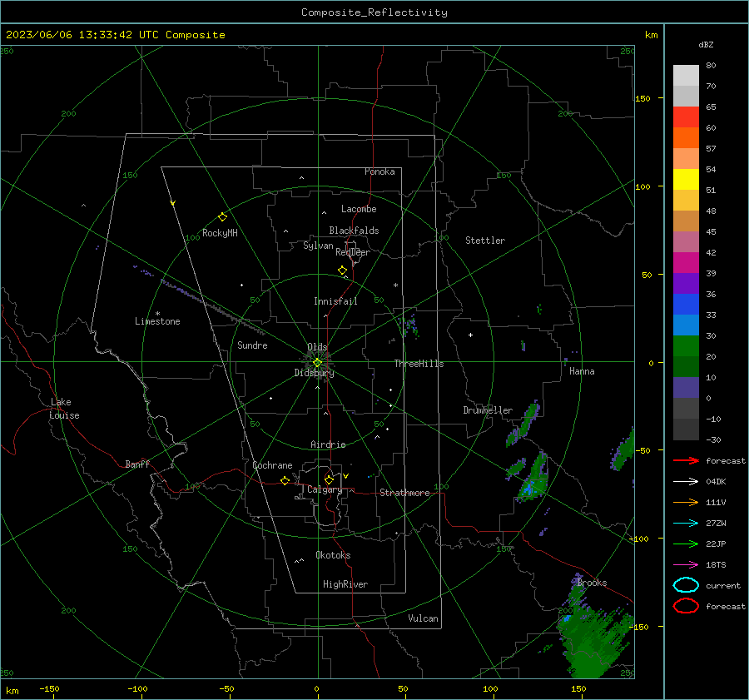Click the Limestone label
Image resolution: width=749 pixels, height=700 pixels.
click(x=157, y=321)
